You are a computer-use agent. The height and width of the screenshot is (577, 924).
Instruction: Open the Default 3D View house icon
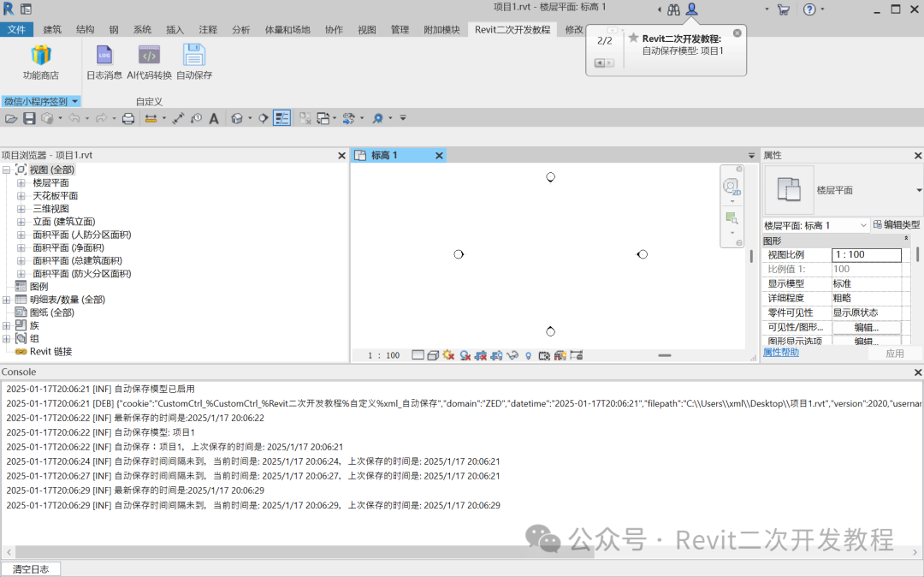pos(237,118)
